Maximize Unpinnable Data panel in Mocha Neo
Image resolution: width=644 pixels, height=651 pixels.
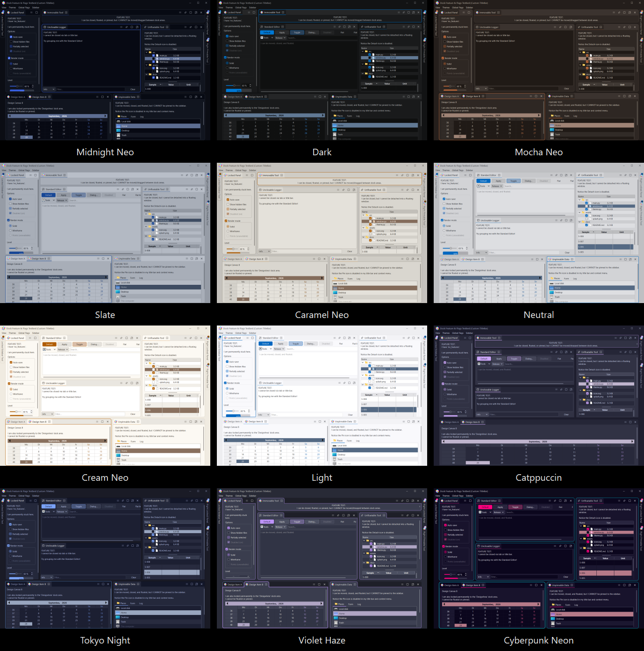tap(624, 96)
